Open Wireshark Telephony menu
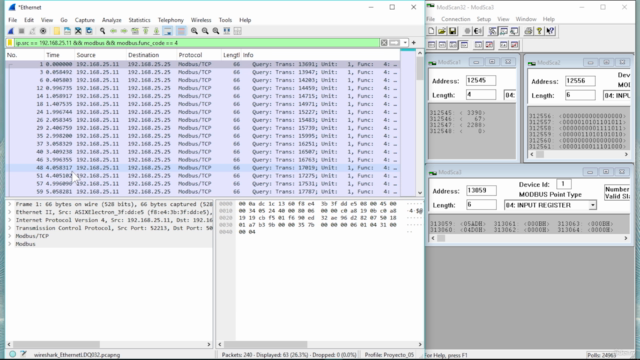Image resolution: width=640 pixels, height=360 pixels. pos(171,20)
